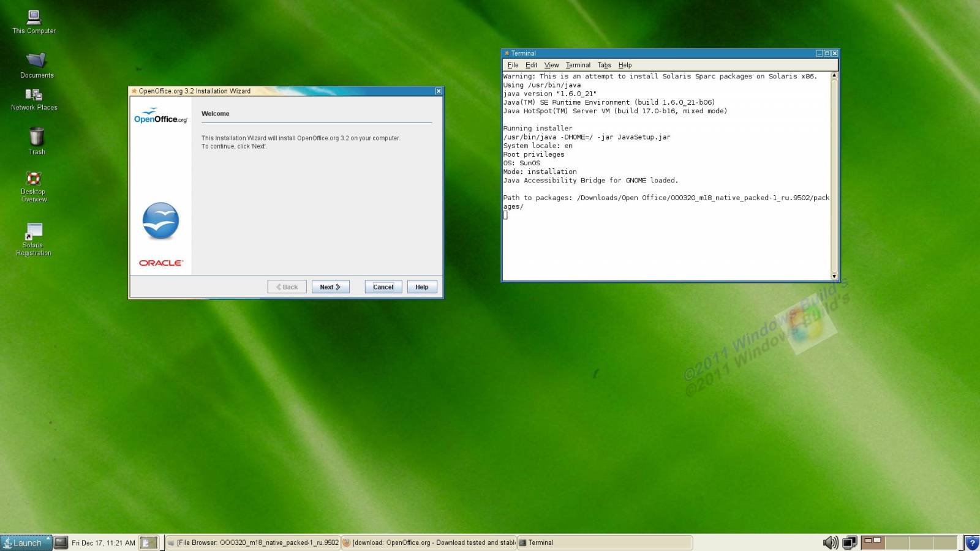Open the Network Places desktop icon
The image size is (980, 551).
pos(34,100)
